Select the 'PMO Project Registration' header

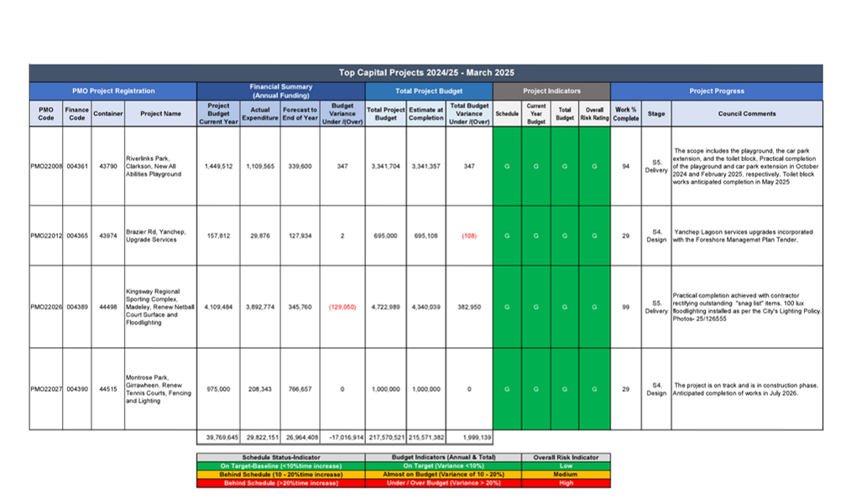[113, 91]
